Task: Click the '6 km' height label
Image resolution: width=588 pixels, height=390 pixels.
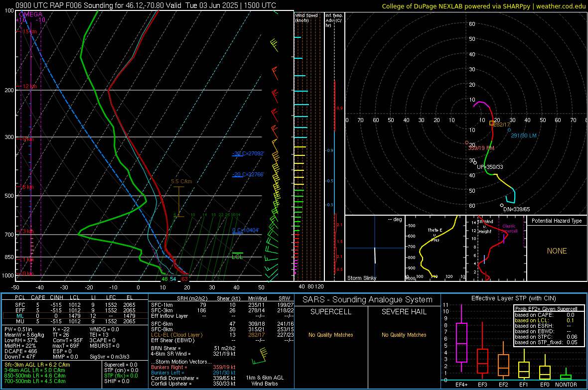Action: click(x=28, y=187)
